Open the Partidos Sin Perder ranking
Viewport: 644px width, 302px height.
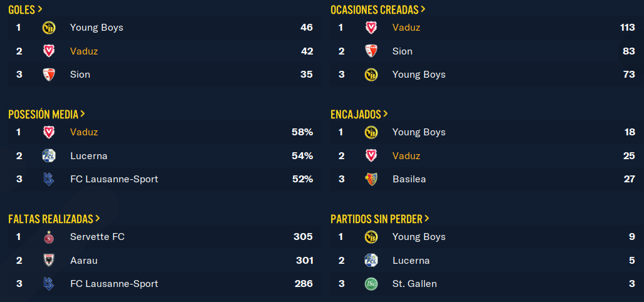[380, 219]
